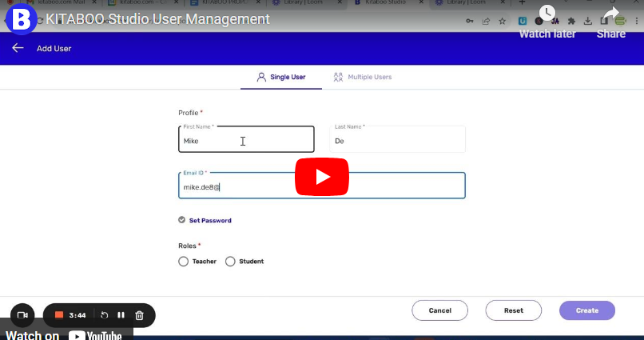644x340 pixels.
Task: Delete the Loom recording with trash icon
Action: pyautogui.click(x=139, y=315)
